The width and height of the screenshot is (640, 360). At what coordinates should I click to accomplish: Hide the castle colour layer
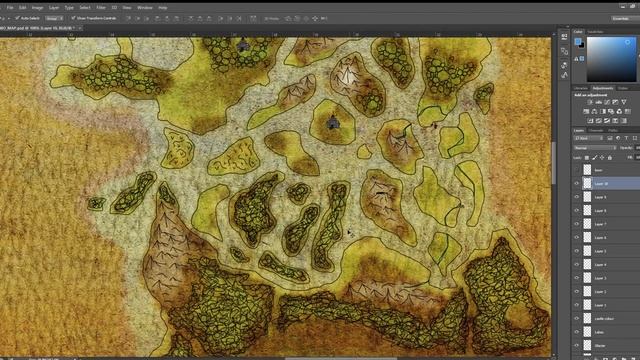pos(576,318)
